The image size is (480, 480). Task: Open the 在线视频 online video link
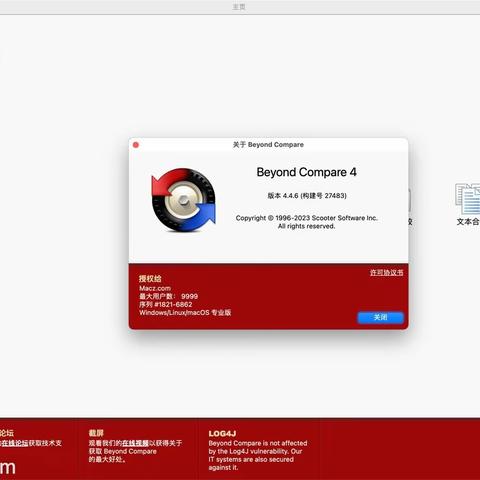[x=135, y=443]
